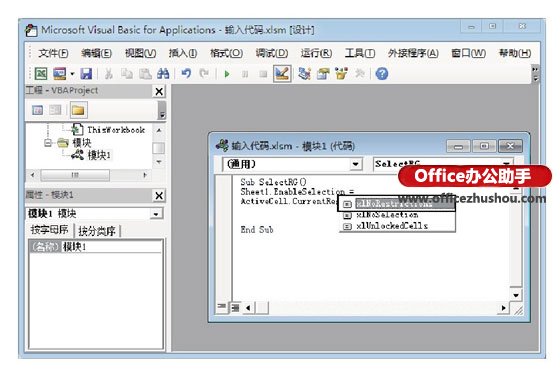Open the 插入(I) menu
The width and height of the screenshot is (560, 372).
[183, 53]
